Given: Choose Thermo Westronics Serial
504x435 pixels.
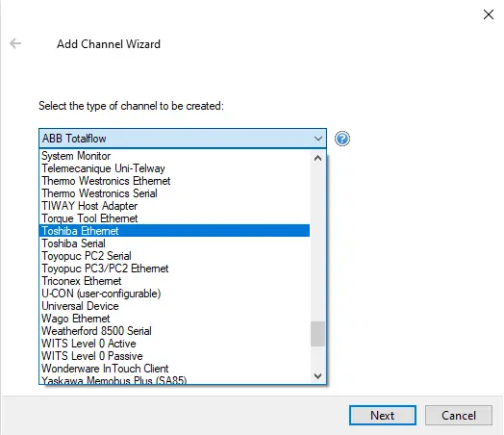Looking at the screenshot, I should [x=174, y=193].
